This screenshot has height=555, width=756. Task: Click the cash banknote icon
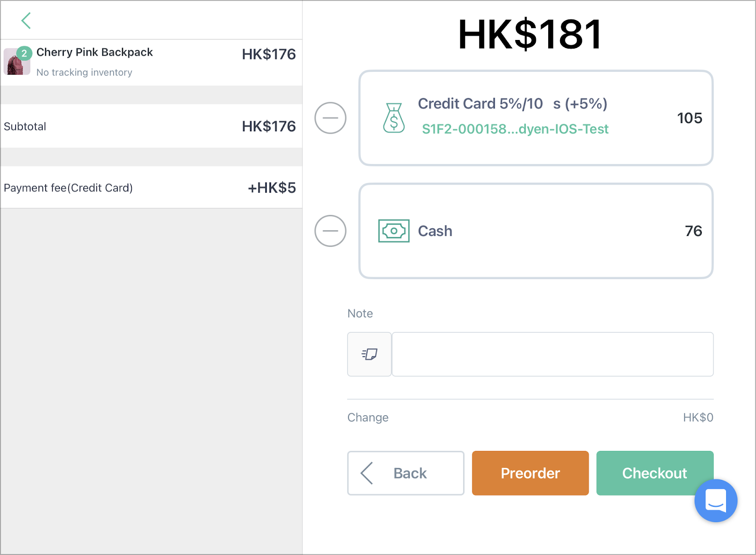[394, 231]
